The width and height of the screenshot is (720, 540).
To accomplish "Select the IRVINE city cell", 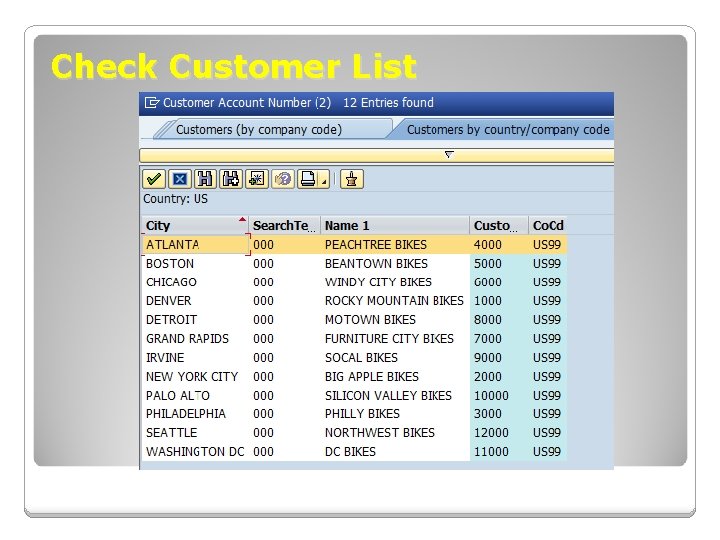I will (196, 357).
